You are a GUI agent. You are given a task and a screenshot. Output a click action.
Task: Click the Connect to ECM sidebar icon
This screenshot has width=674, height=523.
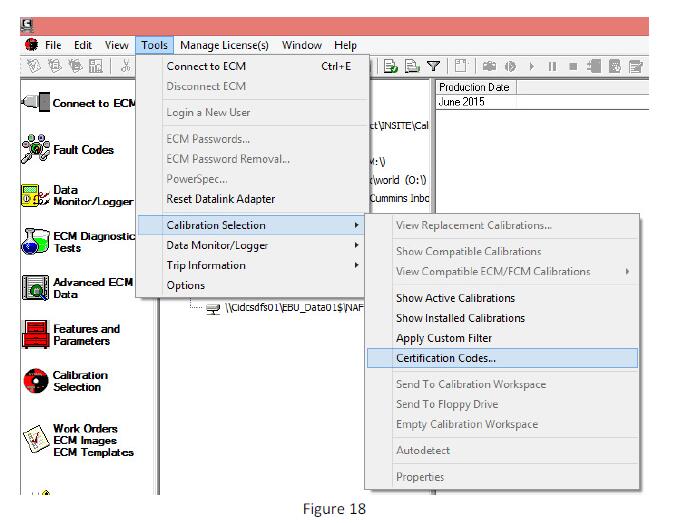pos(36,102)
